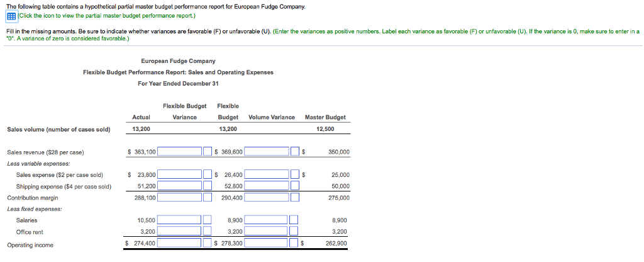Click the Volume Variance column header
Image resolution: width=644 pixels, height=262 pixels.
272,117
